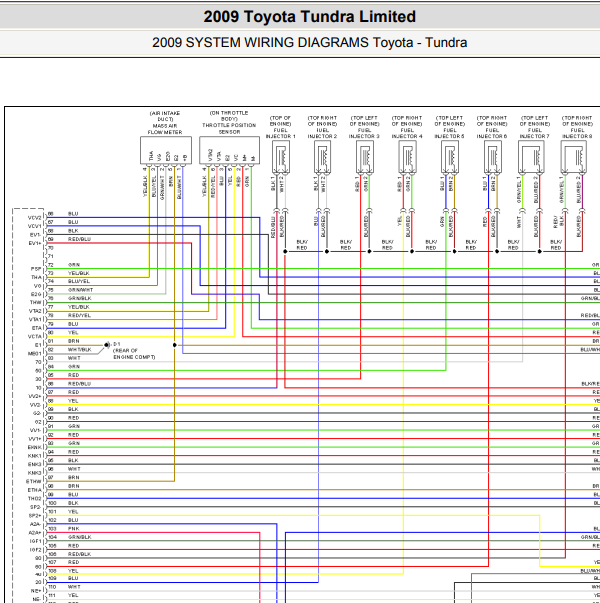
Task: Click pin 73 "YEL/BLK" wire label
Action: [x=79, y=273]
